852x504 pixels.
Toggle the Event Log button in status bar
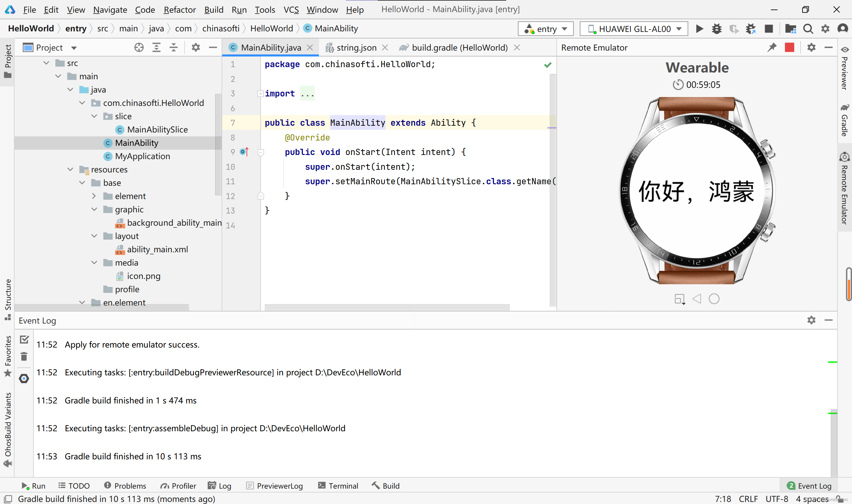(x=809, y=486)
